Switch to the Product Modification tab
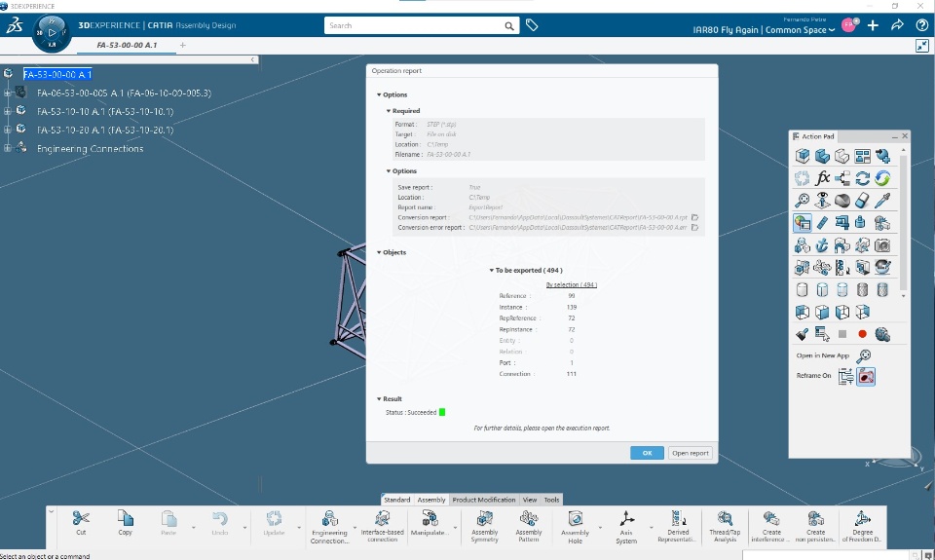Viewport: 935px width, 560px height. coord(484,500)
